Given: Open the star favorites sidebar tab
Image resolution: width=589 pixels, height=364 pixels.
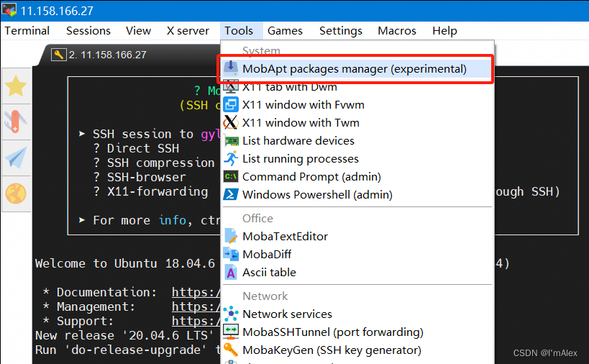Looking at the screenshot, I should coord(16,86).
